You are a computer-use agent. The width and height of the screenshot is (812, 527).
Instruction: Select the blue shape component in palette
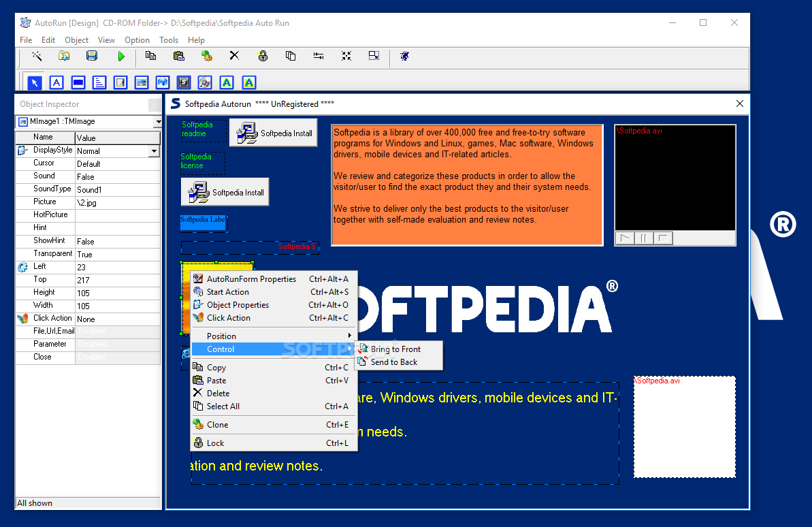(x=163, y=82)
